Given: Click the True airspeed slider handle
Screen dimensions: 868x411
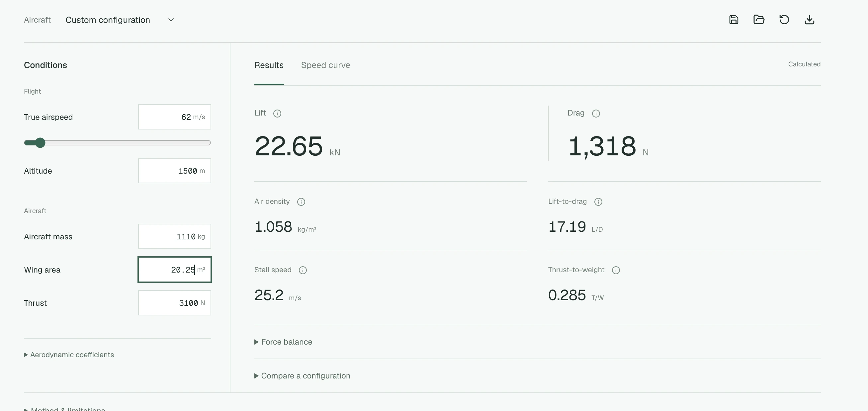Looking at the screenshot, I should tap(40, 143).
